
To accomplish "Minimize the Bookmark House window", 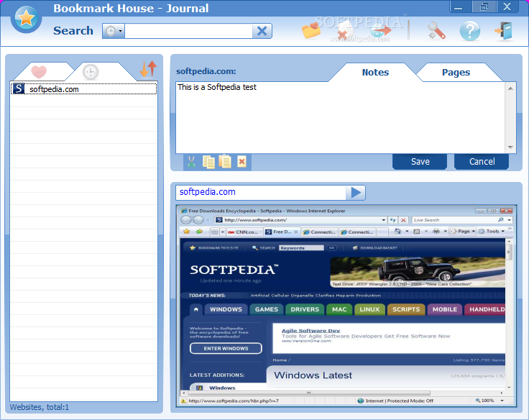I will (x=458, y=6).
